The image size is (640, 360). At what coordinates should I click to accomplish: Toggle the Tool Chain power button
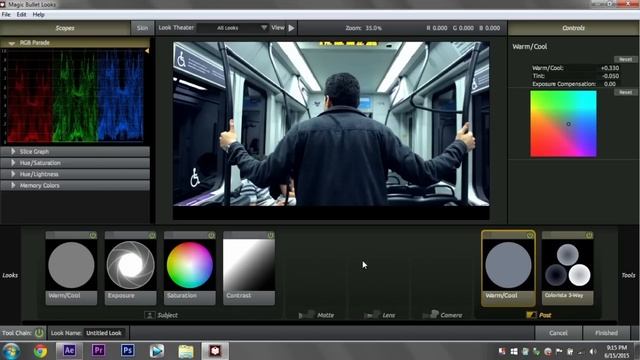[39, 333]
